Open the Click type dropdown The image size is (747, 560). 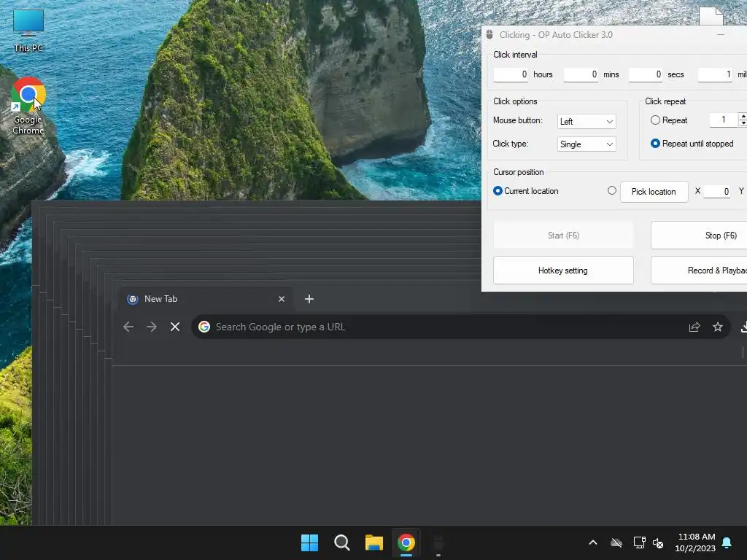(587, 144)
